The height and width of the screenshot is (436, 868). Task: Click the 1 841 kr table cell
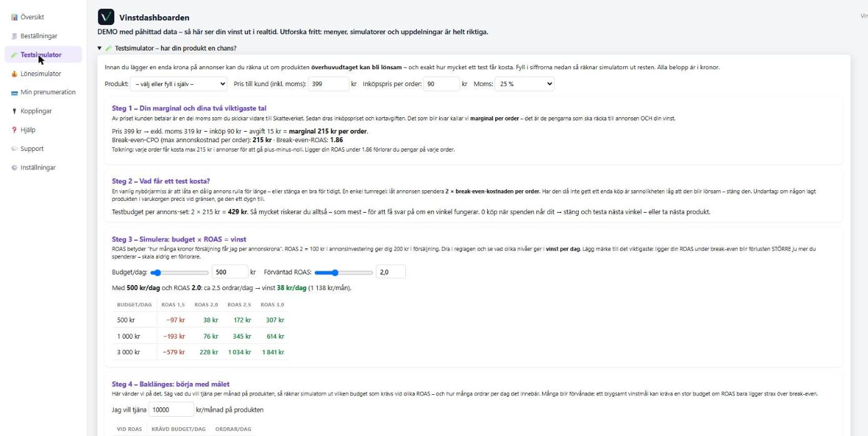(x=272, y=352)
